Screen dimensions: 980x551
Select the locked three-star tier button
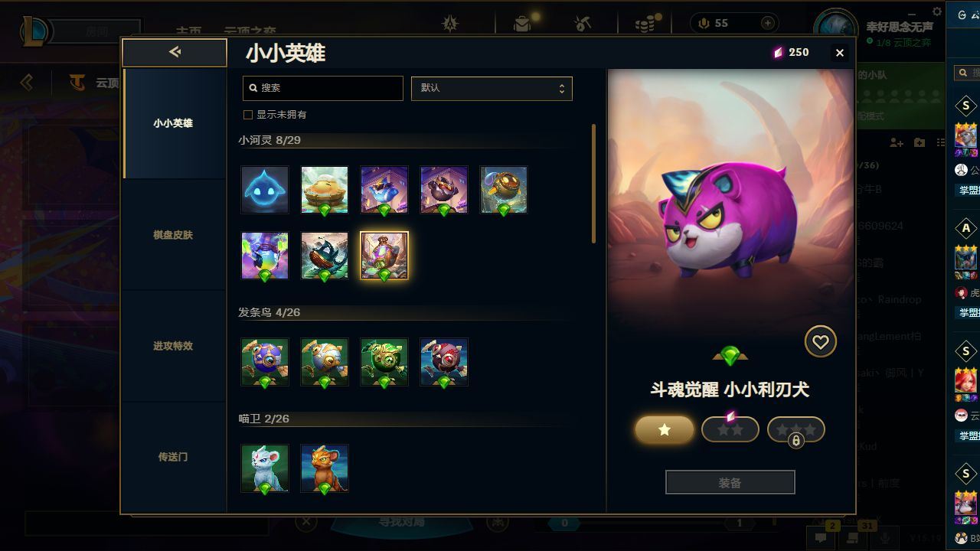pyautogui.click(x=796, y=429)
